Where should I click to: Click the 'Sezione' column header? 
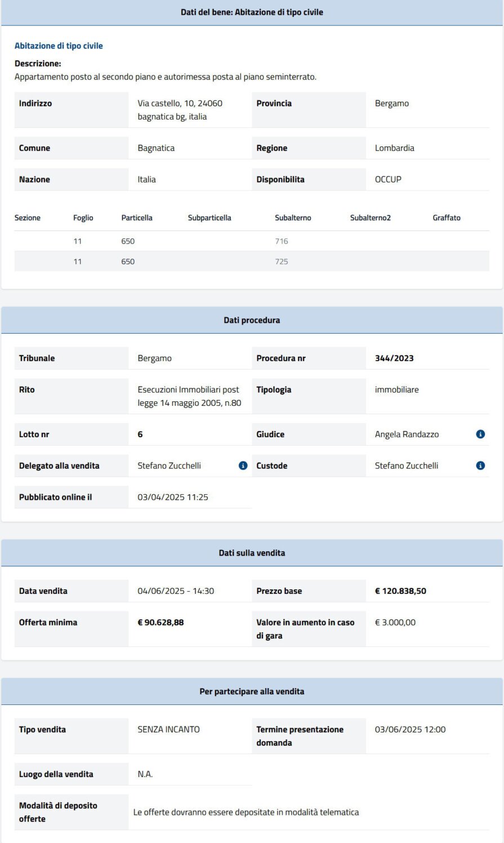click(28, 218)
